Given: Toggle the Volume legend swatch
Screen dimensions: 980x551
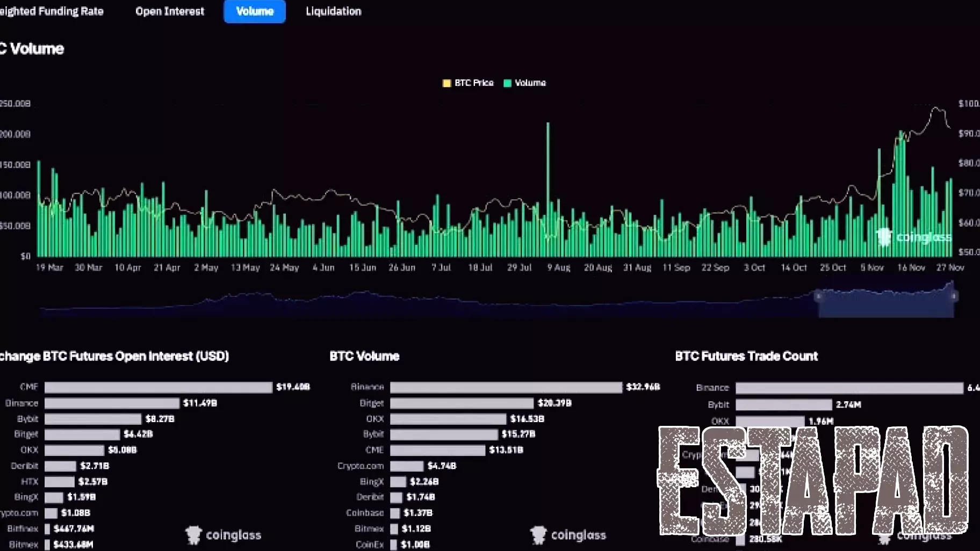Looking at the screenshot, I should pyautogui.click(x=507, y=83).
